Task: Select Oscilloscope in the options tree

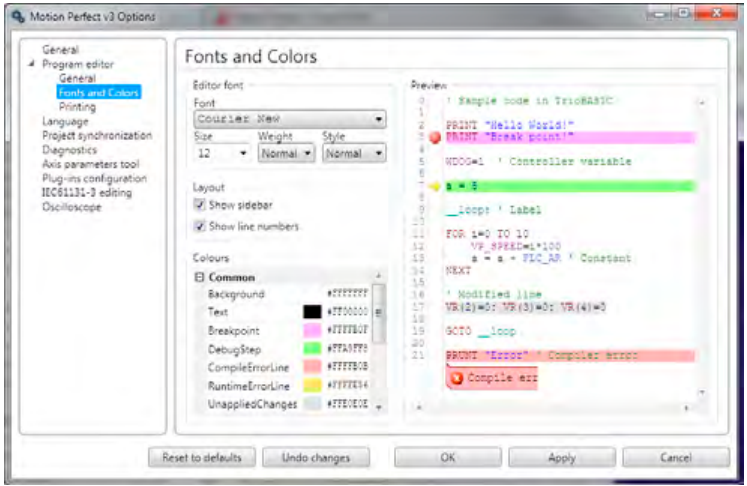Action: coord(71,207)
